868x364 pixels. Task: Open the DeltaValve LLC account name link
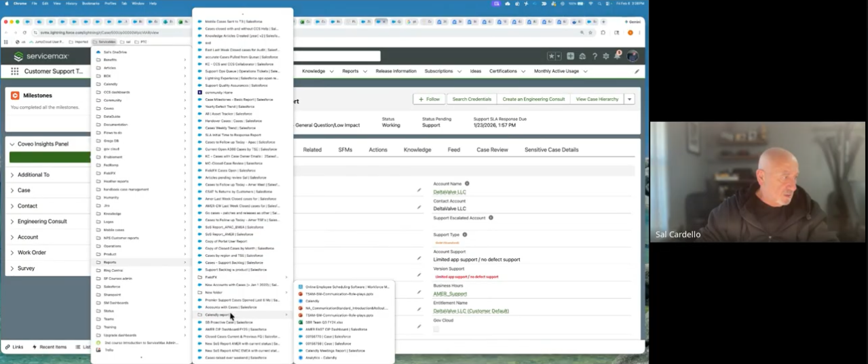(450, 192)
